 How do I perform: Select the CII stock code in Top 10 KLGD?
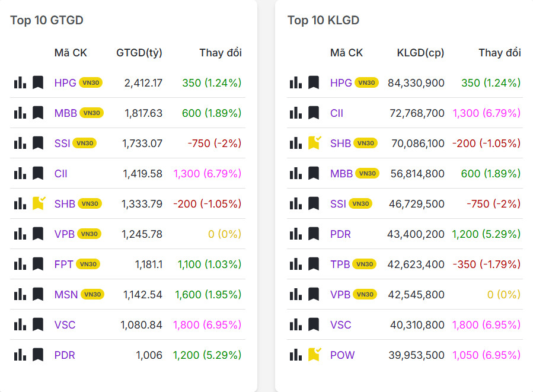tap(337, 113)
